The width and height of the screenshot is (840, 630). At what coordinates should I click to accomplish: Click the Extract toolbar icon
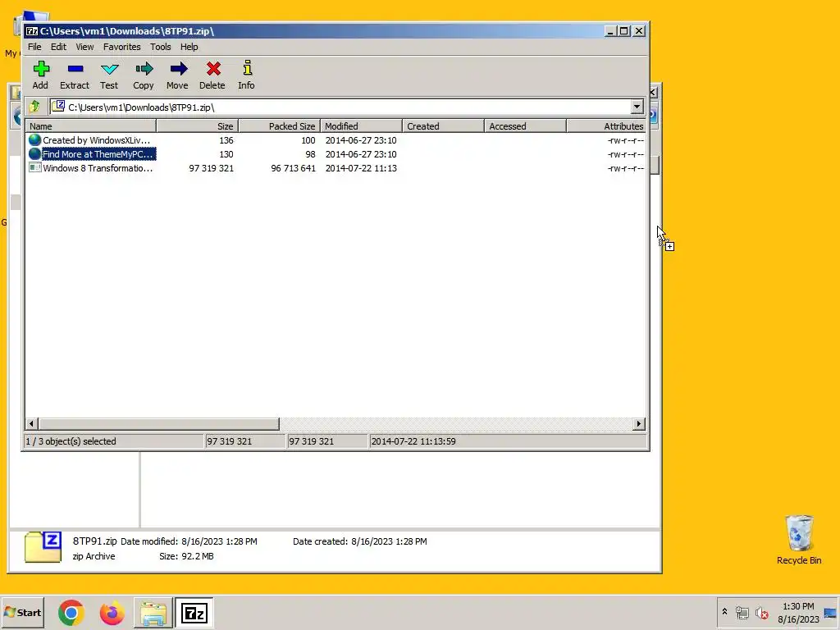click(75, 69)
